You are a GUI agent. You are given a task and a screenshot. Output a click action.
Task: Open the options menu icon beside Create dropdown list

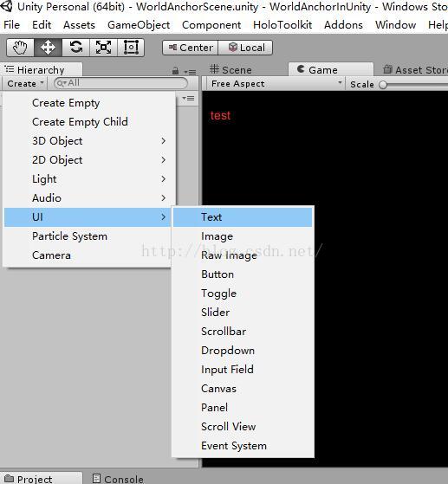coord(188,99)
